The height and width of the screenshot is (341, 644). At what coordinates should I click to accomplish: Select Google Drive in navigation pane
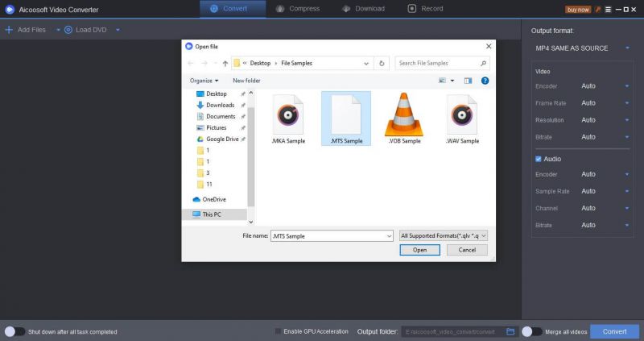(x=222, y=139)
